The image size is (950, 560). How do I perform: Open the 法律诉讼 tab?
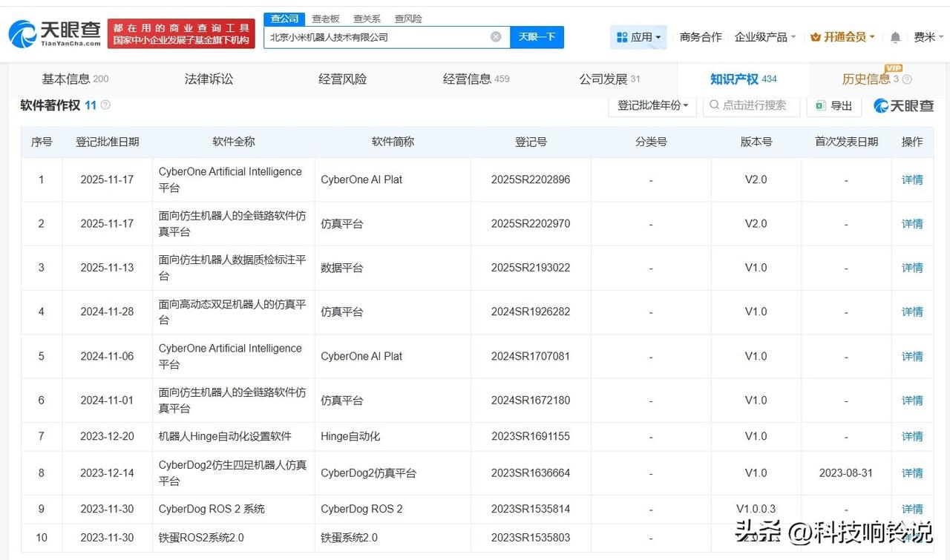click(x=209, y=79)
